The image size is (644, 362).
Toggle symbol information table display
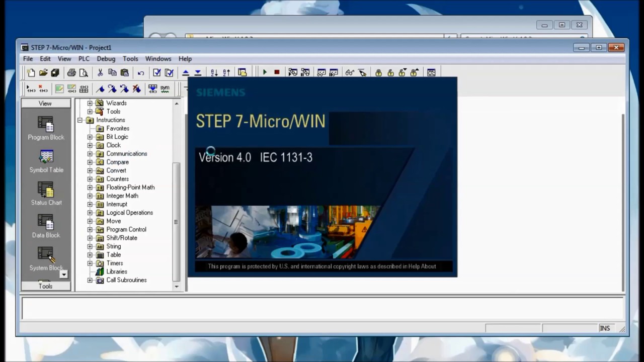[x=84, y=89]
